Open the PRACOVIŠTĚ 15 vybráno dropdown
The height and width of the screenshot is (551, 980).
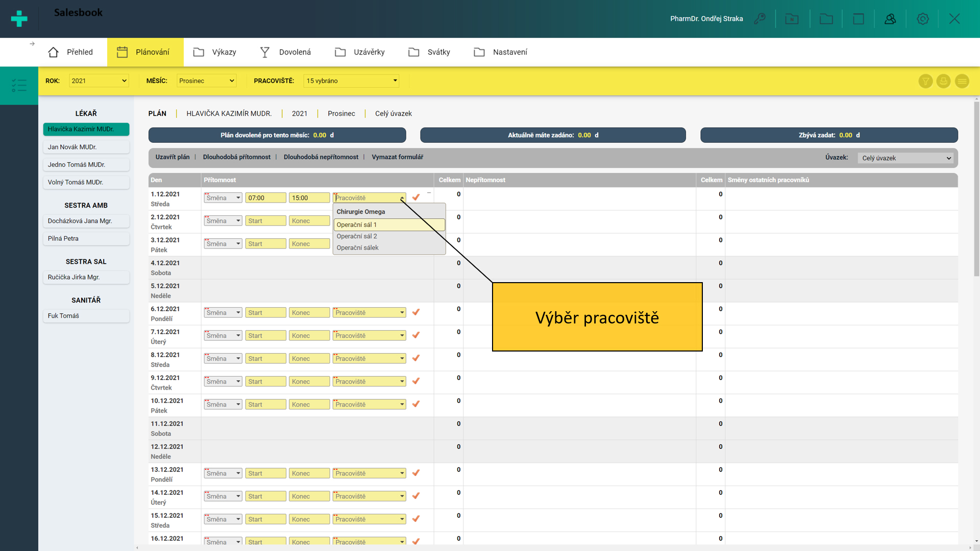351,81
